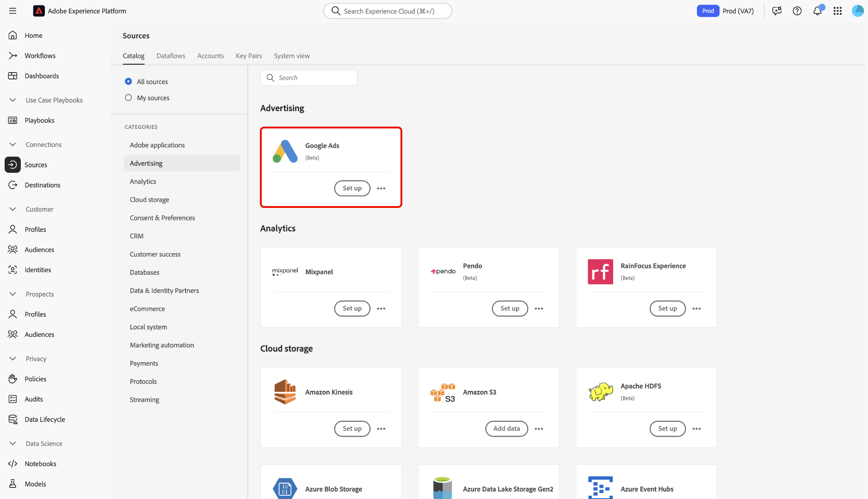The image size is (868, 499).
Task: Collapse the Use Case Playbooks section
Action: (13, 100)
